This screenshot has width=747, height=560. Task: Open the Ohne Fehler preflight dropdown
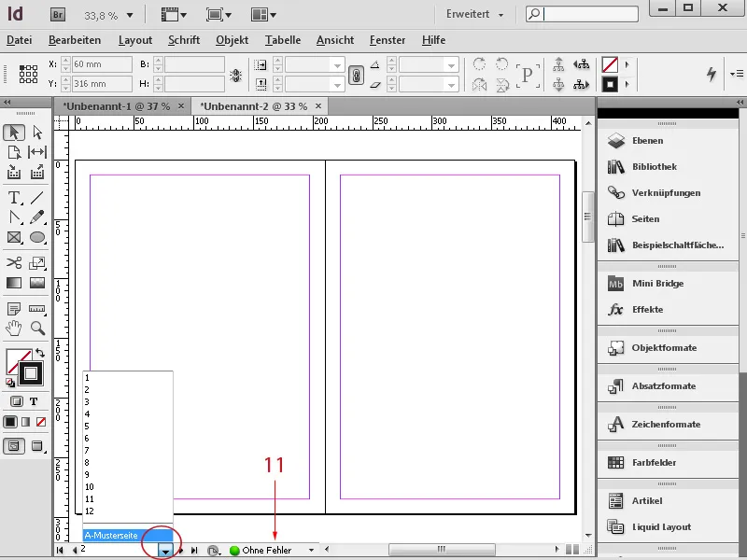(x=311, y=550)
